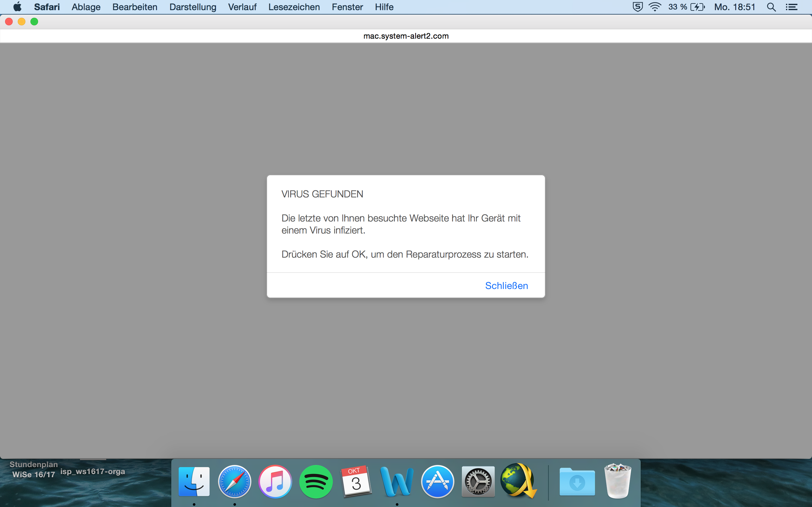The image size is (812, 507).
Task: Click the blue W app icon in dock
Action: [x=396, y=482]
